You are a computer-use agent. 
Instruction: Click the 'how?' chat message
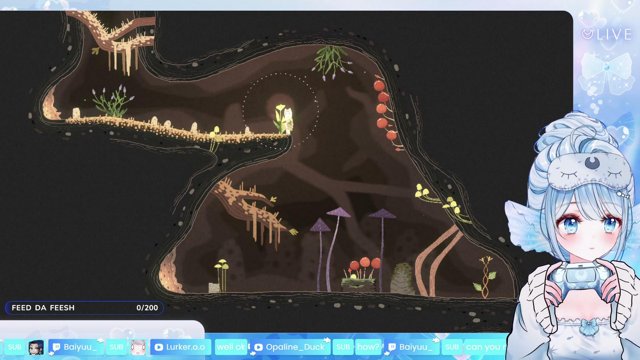(368, 347)
